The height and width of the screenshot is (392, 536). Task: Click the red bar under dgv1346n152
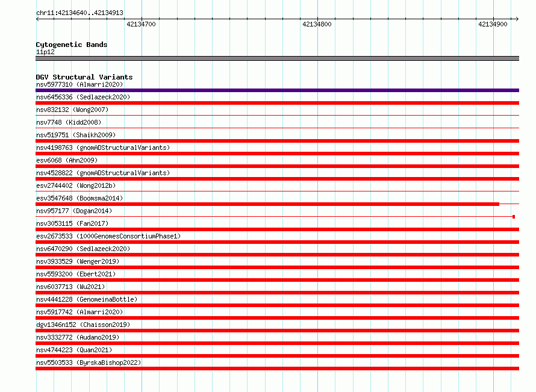pyautogui.click(x=277, y=331)
